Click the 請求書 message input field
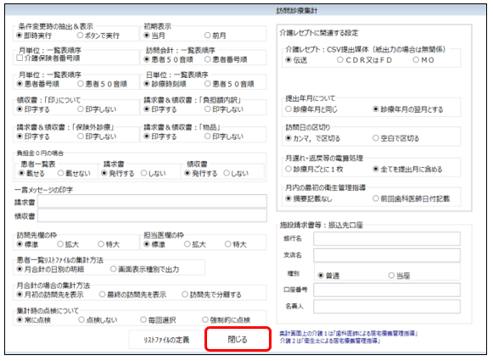This screenshot has height=361, width=493. pyautogui.click(x=152, y=202)
